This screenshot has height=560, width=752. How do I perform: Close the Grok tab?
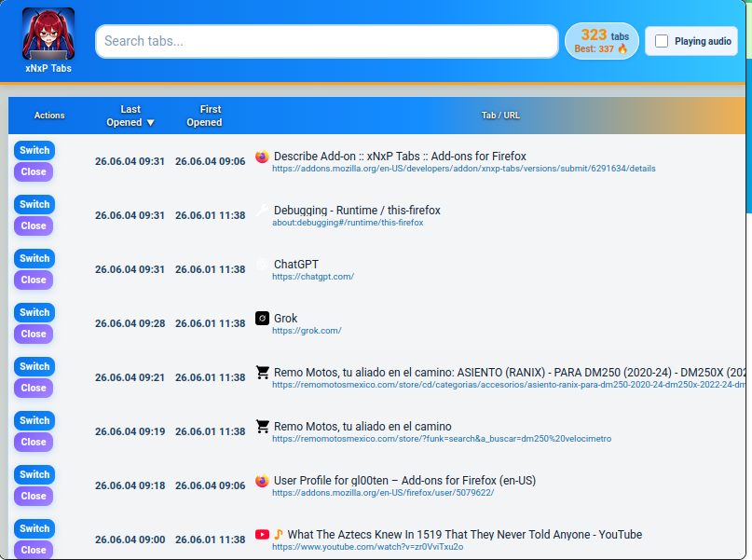34,335
